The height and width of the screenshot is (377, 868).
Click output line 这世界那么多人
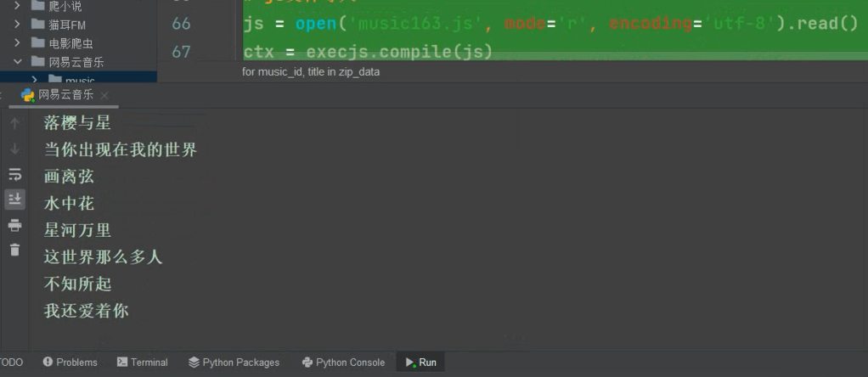coord(103,257)
